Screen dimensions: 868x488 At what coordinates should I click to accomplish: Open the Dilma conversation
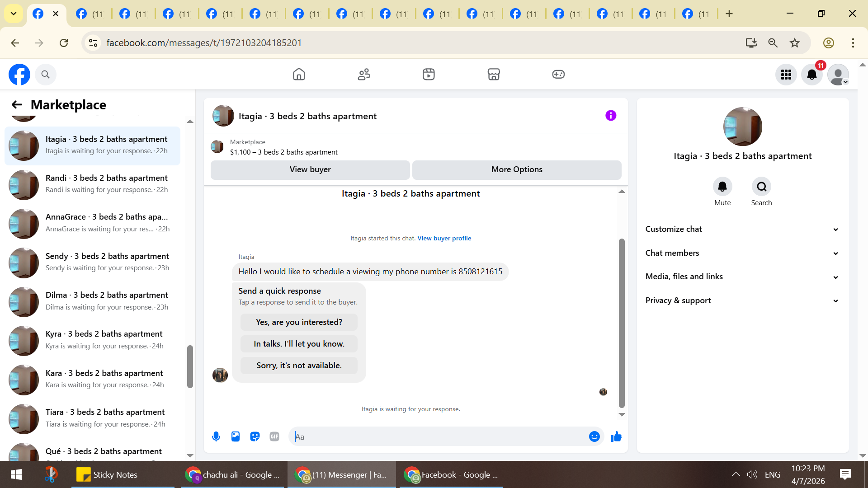pos(92,302)
